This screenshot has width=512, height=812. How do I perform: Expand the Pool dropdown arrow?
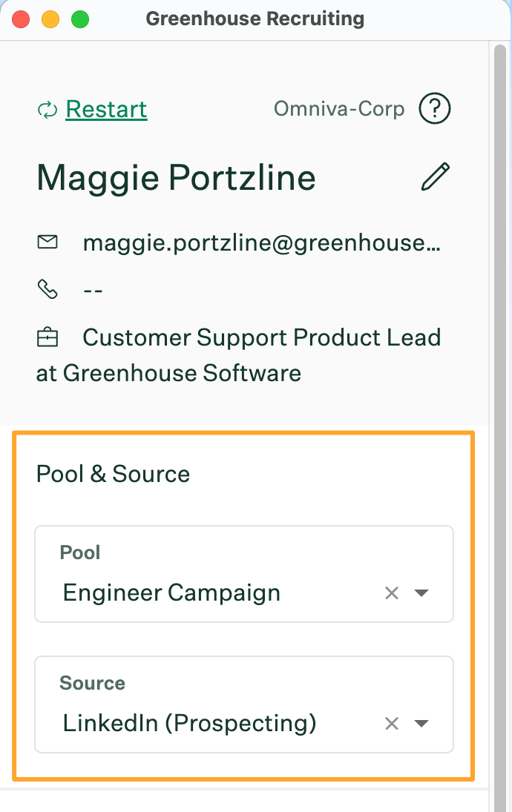pyautogui.click(x=421, y=593)
